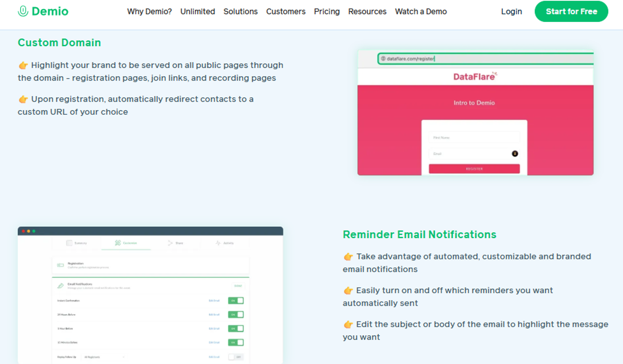Image resolution: width=623 pixels, height=364 pixels.
Task: Click the yellow dot in mockup title bar
Action: (x=29, y=231)
